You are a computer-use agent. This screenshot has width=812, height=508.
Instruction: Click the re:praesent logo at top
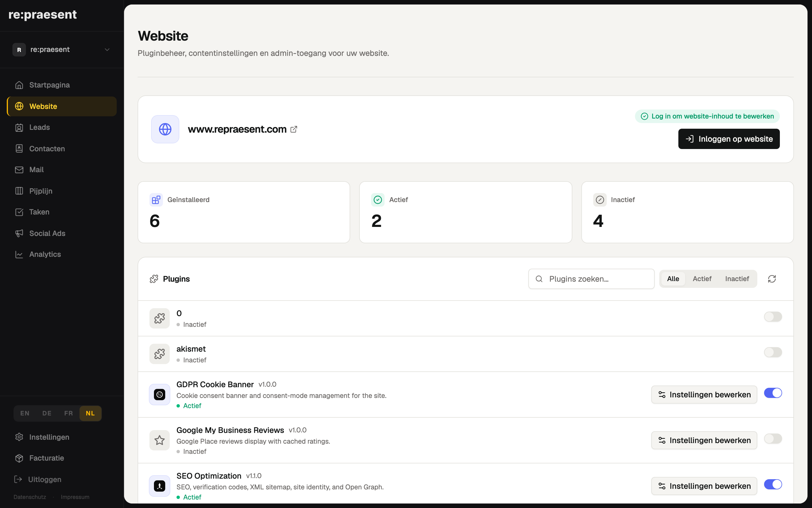pyautogui.click(x=43, y=14)
